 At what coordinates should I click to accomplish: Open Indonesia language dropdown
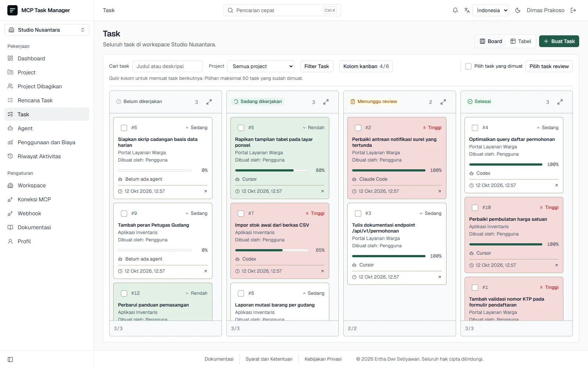[491, 10]
